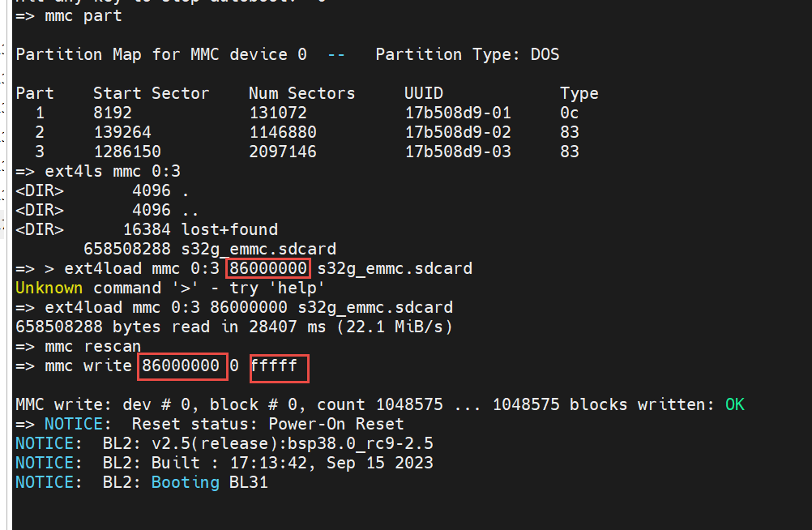Click the Num Sectors column header
The height and width of the screenshot is (530, 812).
coord(301,93)
